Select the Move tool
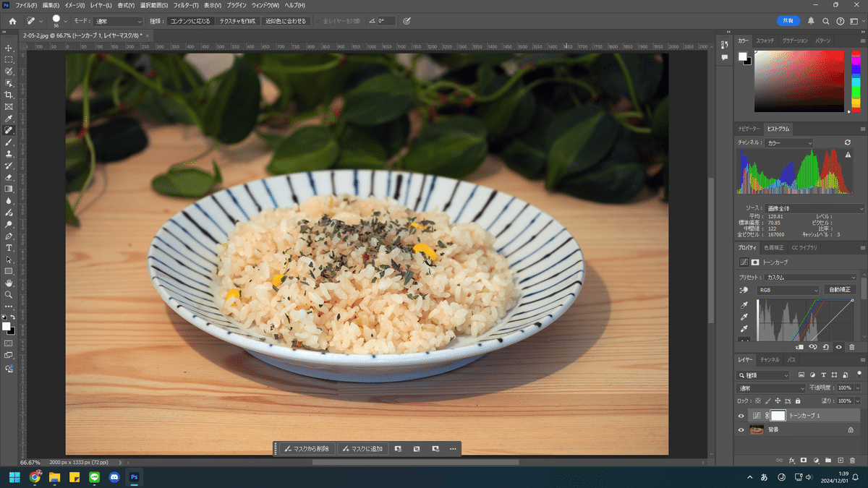This screenshot has height=488, width=868. (x=9, y=48)
